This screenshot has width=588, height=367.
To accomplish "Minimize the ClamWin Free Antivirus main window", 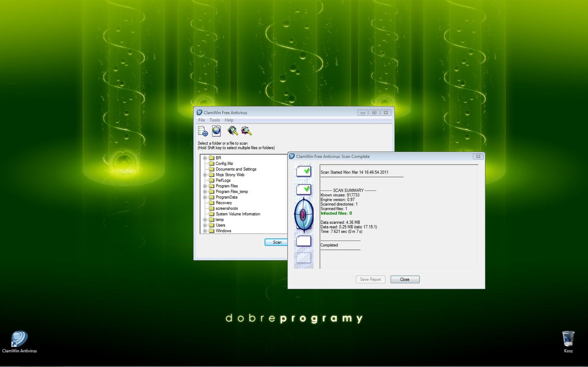I will click(363, 113).
